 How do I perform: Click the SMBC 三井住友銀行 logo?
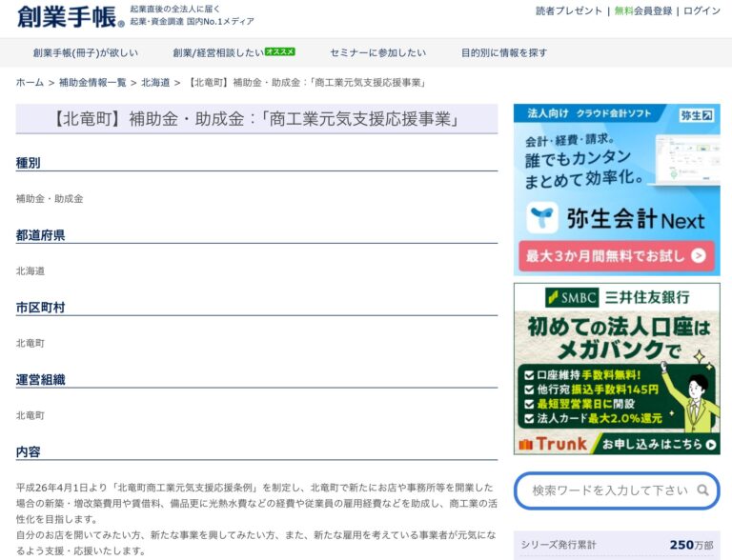(617, 296)
